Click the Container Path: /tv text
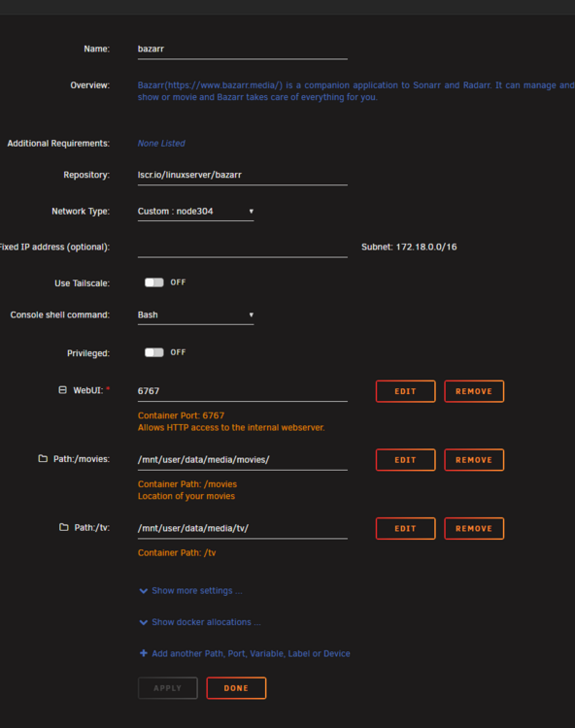The width and height of the screenshot is (575, 728). 177,553
